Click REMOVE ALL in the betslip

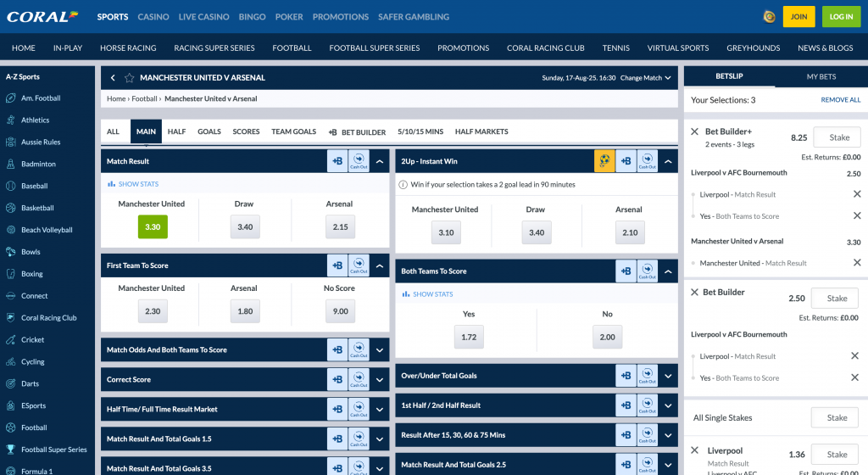click(840, 100)
